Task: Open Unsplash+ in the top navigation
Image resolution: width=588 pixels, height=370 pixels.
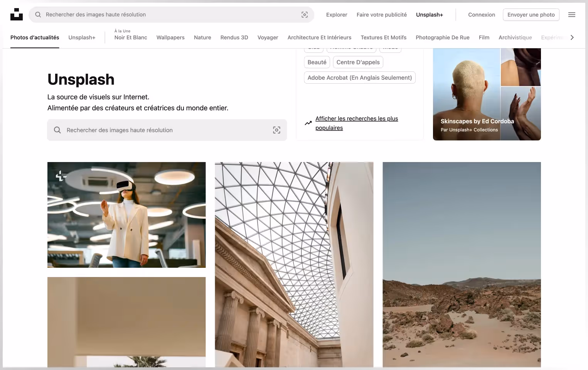Action: point(430,15)
